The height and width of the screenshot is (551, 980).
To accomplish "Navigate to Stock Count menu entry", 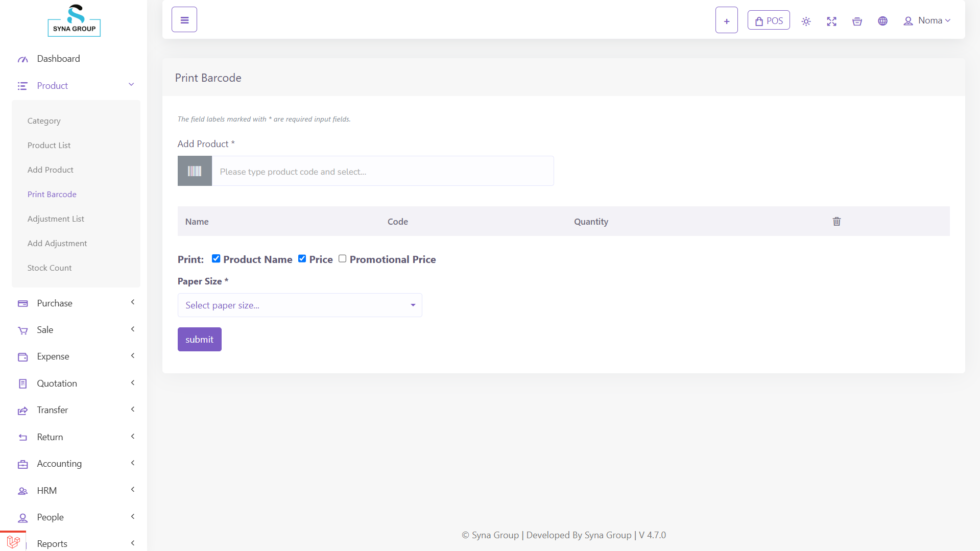I will click(x=50, y=268).
